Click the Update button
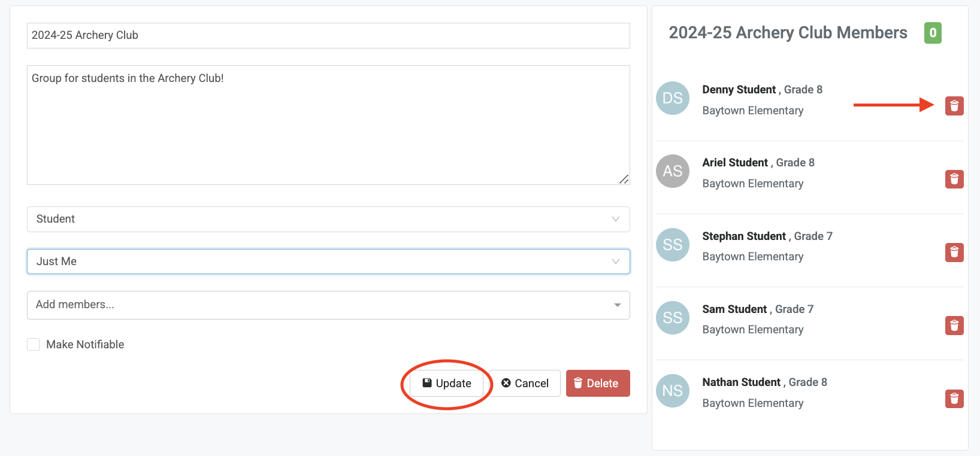The width and height of the screenshot is (980, 456). (447, 383)
